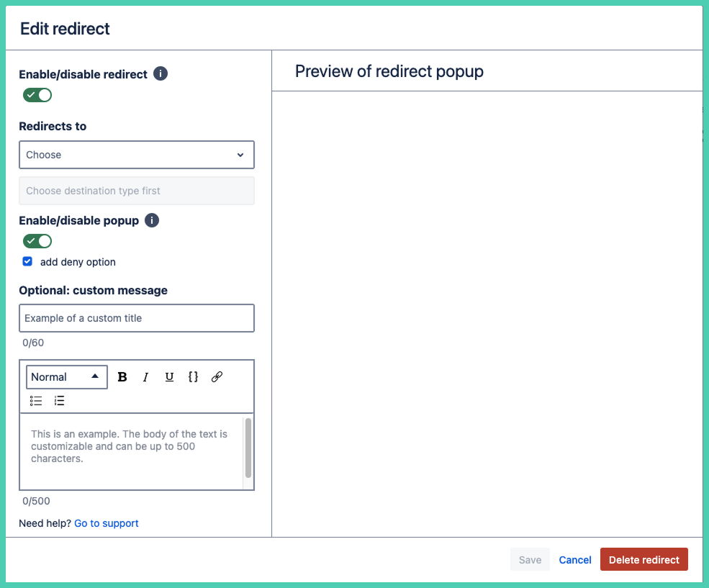709x588 pixels.
Task: Create a numbered list
Action: click(60, 401)
